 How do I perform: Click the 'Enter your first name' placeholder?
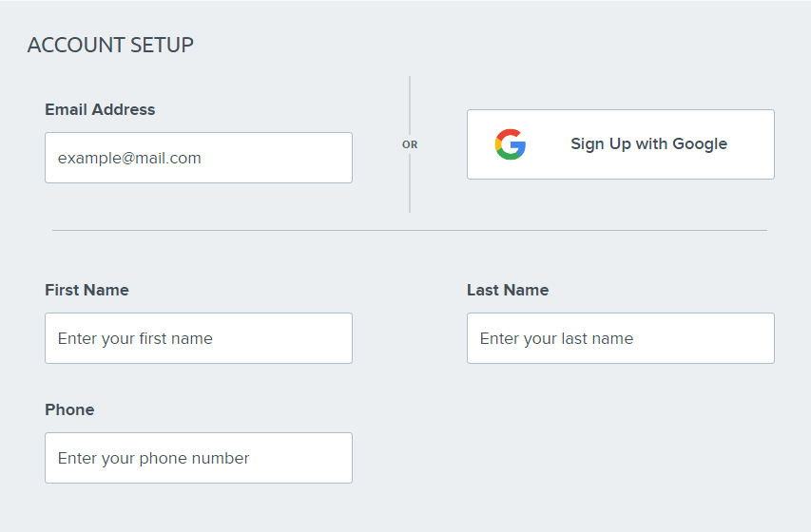pyautogui.click(x=135, y=338)
